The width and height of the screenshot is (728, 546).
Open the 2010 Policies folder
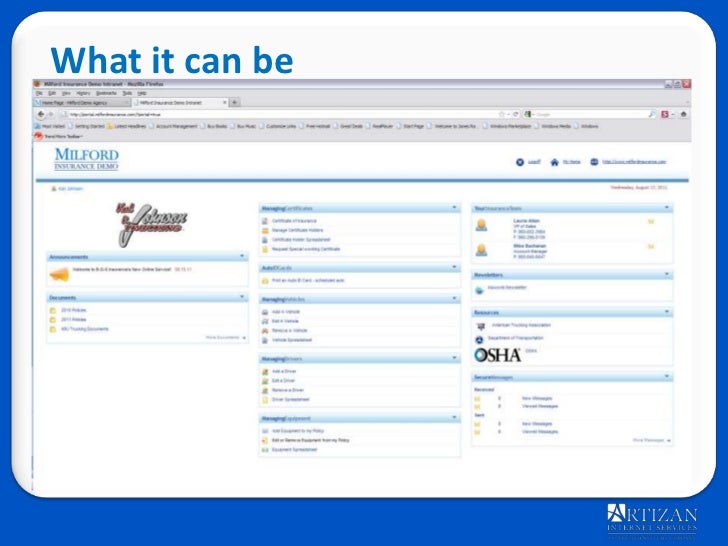[x=73, y=310]
